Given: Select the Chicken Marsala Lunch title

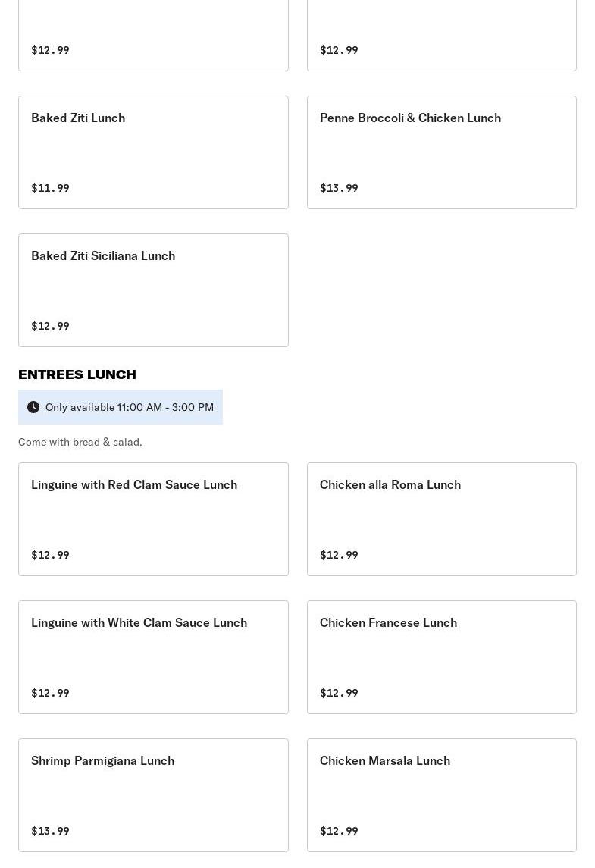Looking at the screenshot, I should [x=385, y=760].
